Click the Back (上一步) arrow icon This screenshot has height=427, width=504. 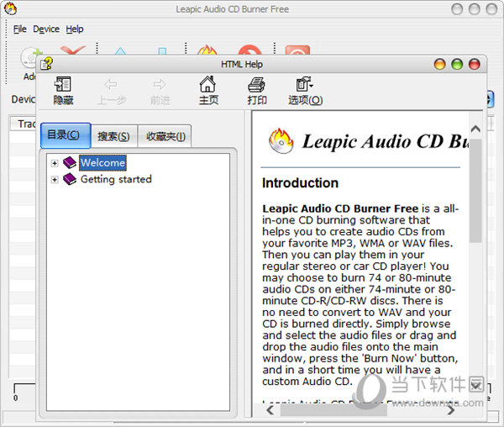111,85
